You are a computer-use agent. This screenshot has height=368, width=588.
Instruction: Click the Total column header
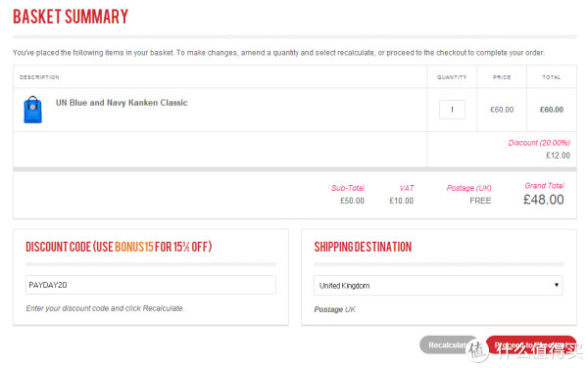click(x=551, y=77)
